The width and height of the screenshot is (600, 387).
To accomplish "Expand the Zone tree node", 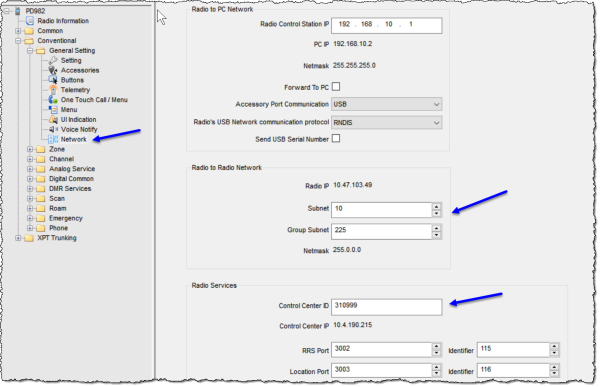I will coord(30,149).
